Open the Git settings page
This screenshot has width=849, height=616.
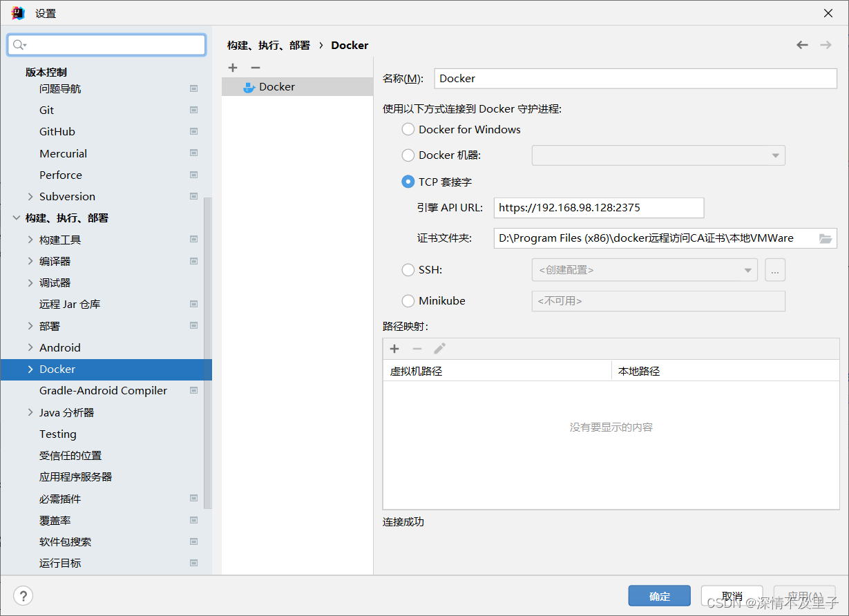[x=46, y=110]
